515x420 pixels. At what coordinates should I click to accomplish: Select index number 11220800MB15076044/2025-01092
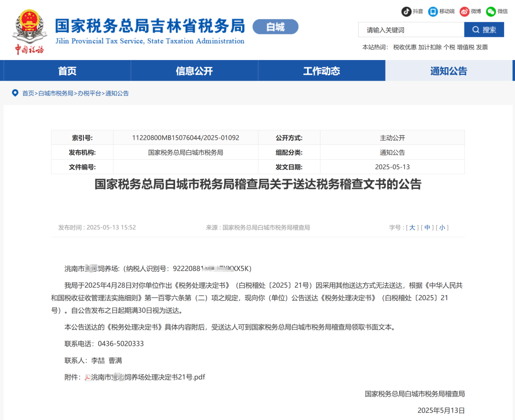click(185, 138)
